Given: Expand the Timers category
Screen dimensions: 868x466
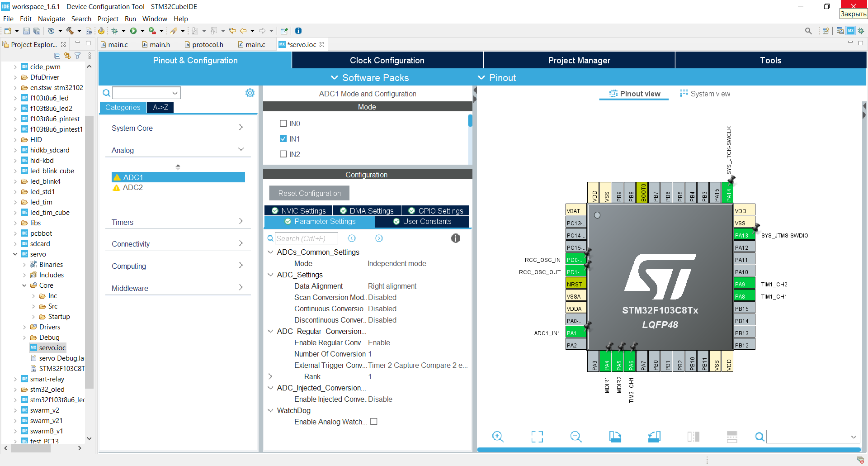Looking at the screenshot, I should [178, 222].
